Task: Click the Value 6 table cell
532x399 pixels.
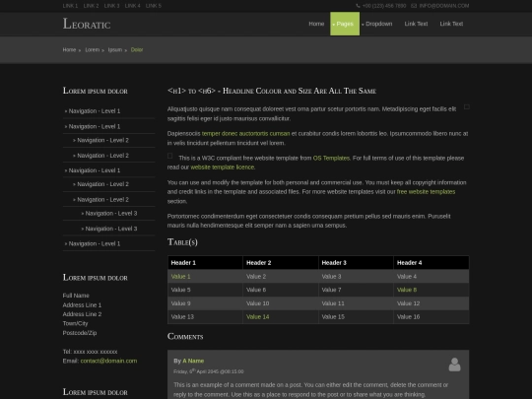Action: coord(281,290)
